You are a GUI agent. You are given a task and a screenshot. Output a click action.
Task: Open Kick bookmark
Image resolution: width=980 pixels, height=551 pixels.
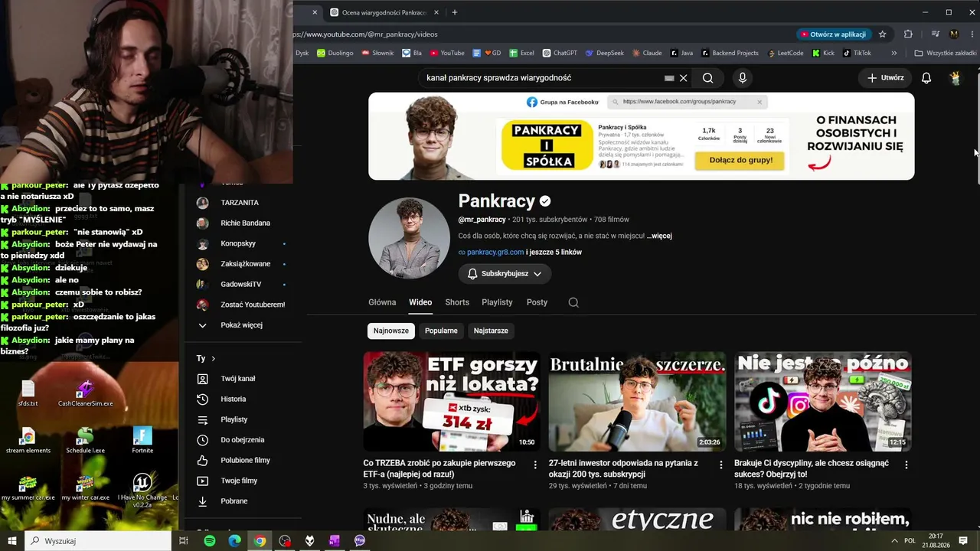click(823, 54)
